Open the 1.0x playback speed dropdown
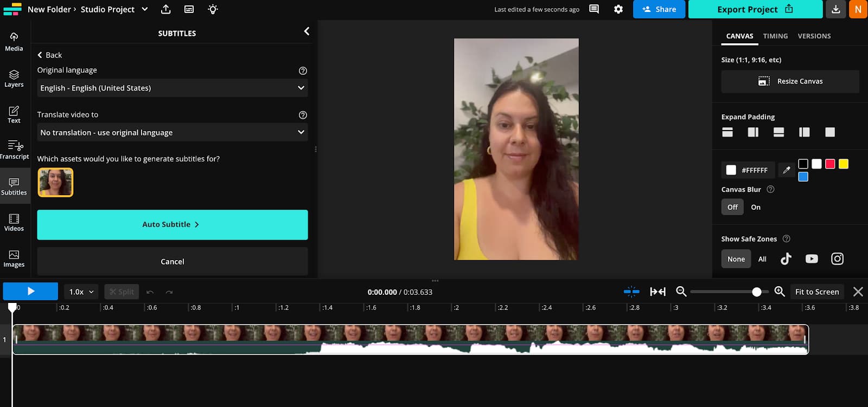The image size is (868, 407). click(81, 292)
